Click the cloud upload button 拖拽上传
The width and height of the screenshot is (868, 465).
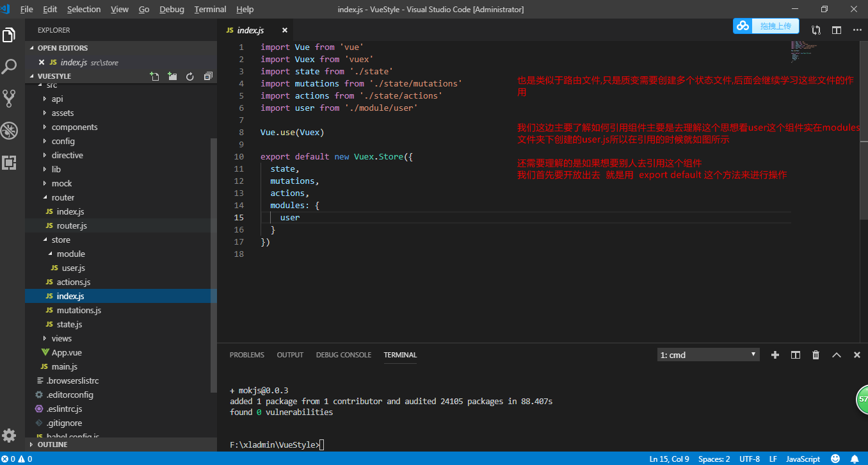(766, 26)
